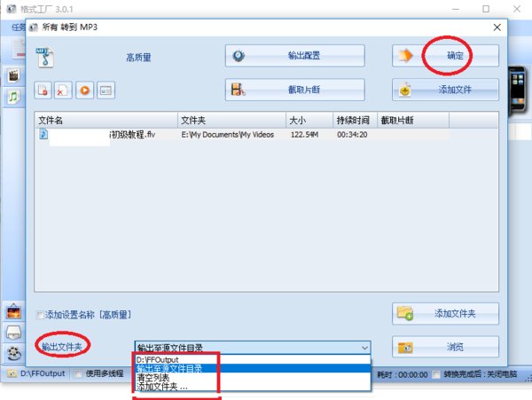532x400 pixels.
Task: Click 耗时 : 00:00:00 in status bar
Action: [x=402, y=374]
